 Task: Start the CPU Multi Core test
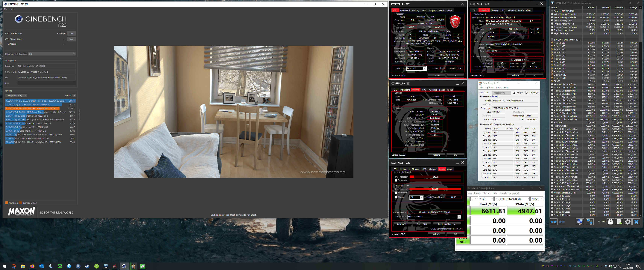click(x=72, y=33)
